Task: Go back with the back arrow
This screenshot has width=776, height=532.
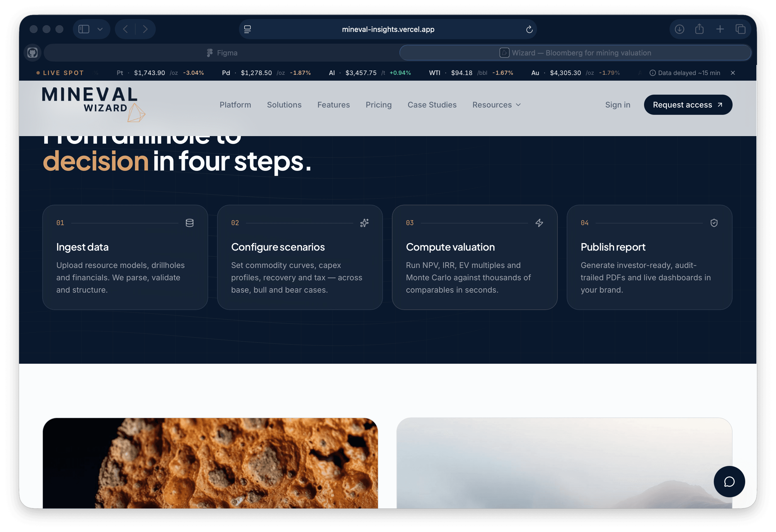Action: point(125,29)
